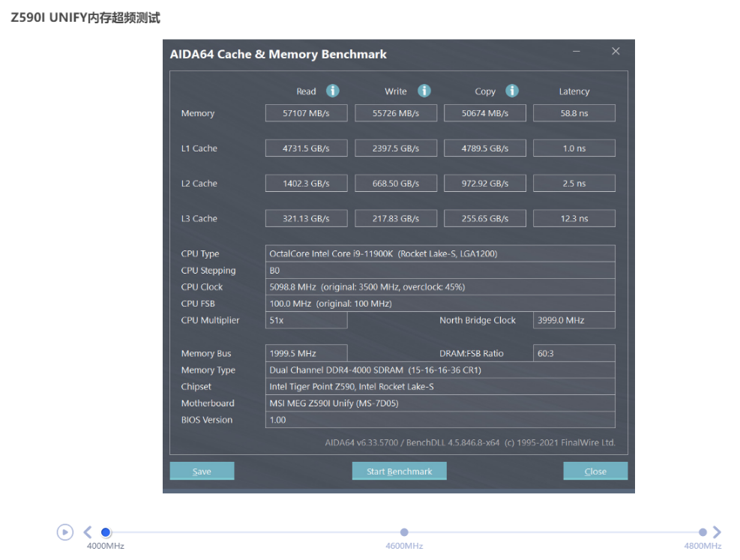The width and height of the screenshot is (740, 560).
Task: Click L3 Cache latency 12.3 ns
Action: coord(574,218)
